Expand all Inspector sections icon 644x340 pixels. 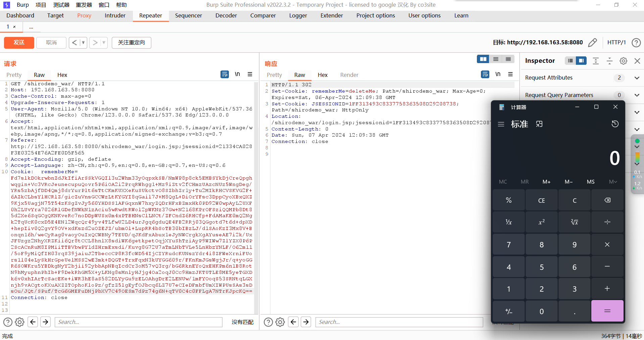(596, 61)
